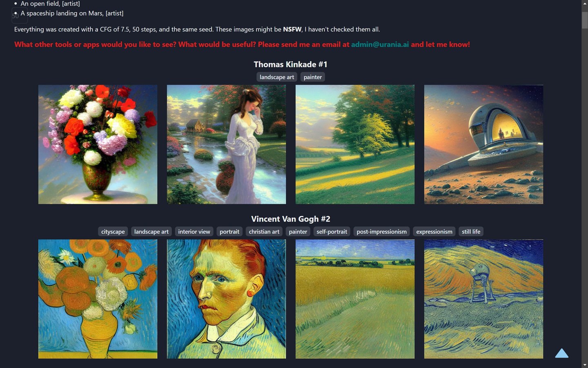
Task: Open Kinkade flower bouquet thumbnail
Action: (x=98, y=144)
